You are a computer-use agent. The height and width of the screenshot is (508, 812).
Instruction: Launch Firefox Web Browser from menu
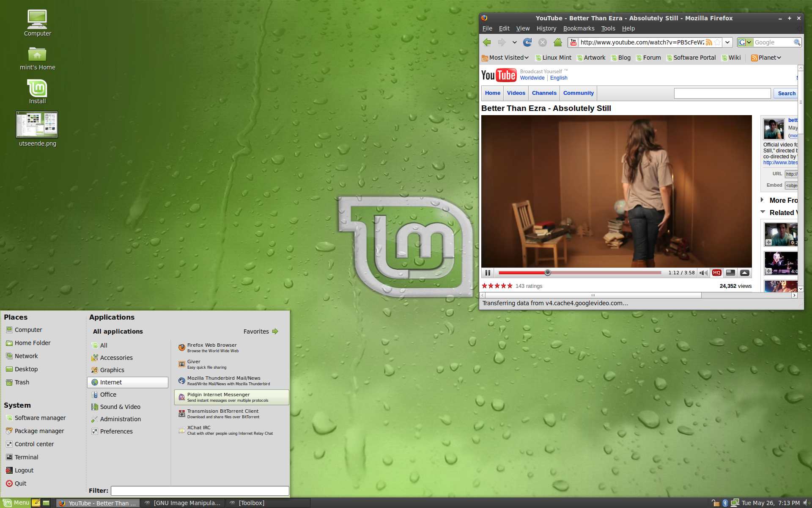click(x=231, y=348)
